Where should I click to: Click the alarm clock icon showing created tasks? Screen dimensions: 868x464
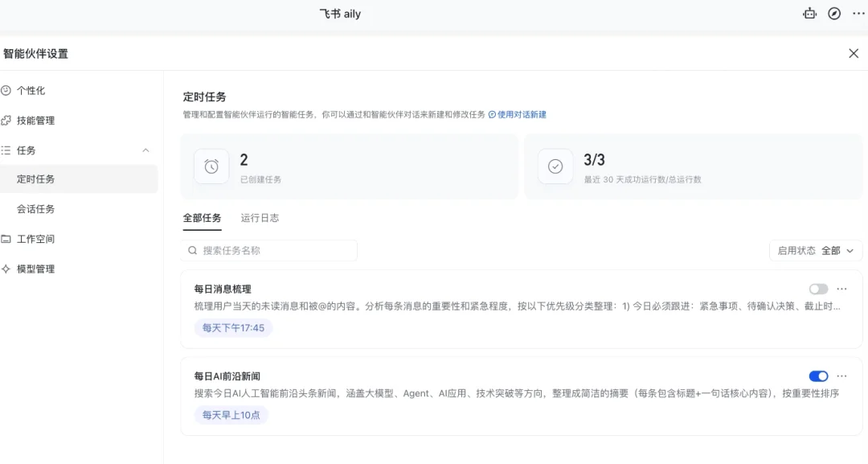click(211, 166)
